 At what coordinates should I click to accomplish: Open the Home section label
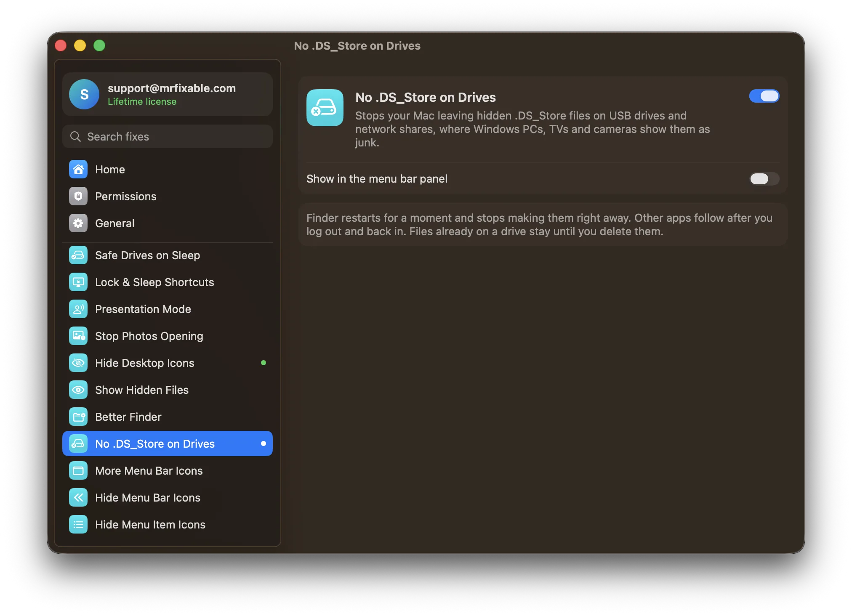point(110,169)
